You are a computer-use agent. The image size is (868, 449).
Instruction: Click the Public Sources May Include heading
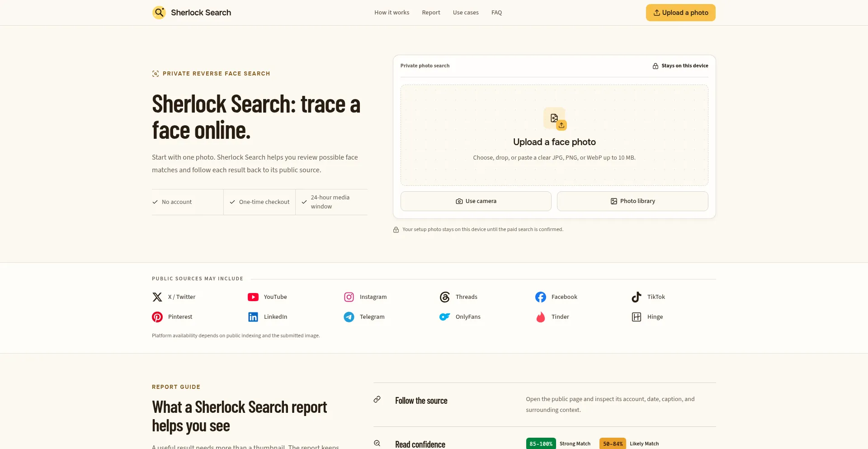pyautogui.click(x=198, y=279)
